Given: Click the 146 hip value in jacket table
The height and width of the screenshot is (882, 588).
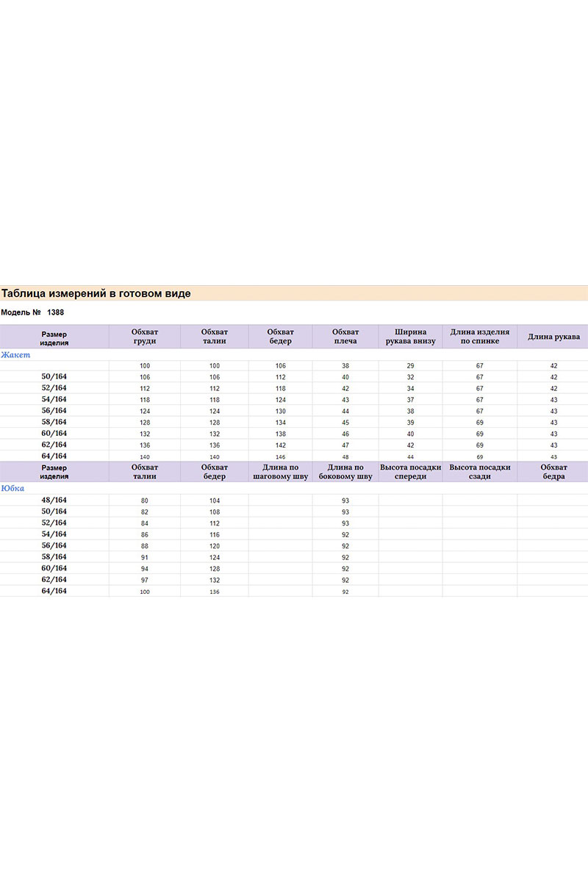Looking at the screenshot, I should point(280,456).
